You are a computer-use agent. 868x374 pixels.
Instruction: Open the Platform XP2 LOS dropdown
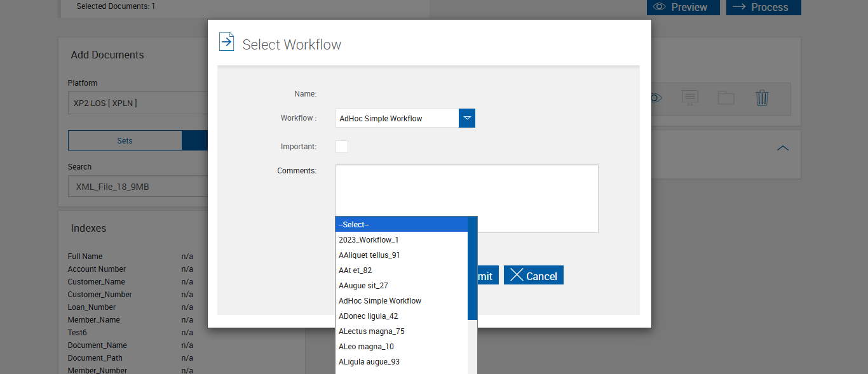pyautogui.click(x=138, y=103)
